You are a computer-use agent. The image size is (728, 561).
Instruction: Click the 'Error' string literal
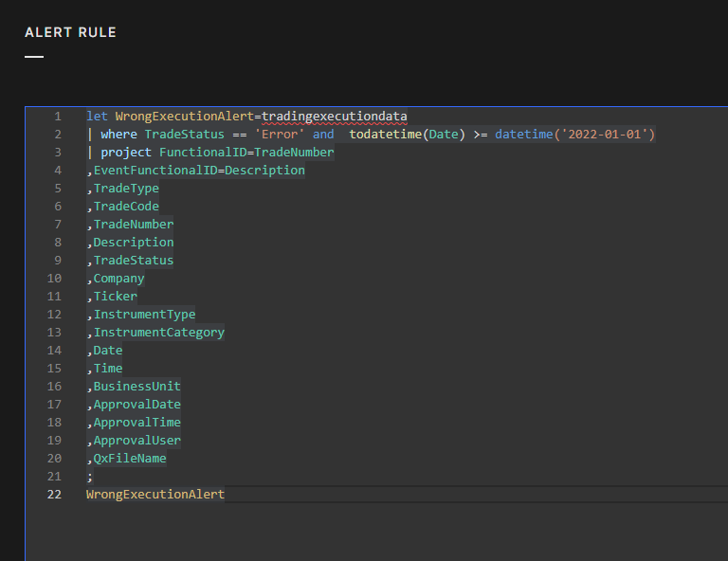(280, 135)
